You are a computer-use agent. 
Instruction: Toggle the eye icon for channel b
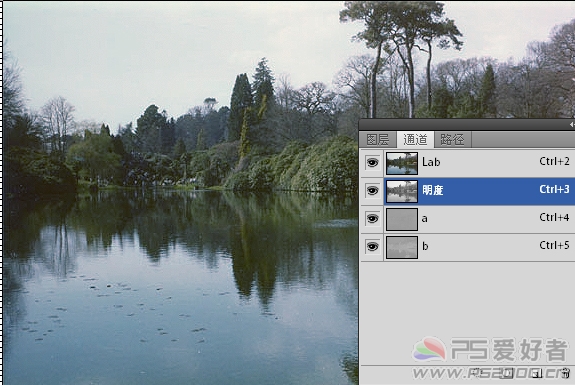click(372, 247)
